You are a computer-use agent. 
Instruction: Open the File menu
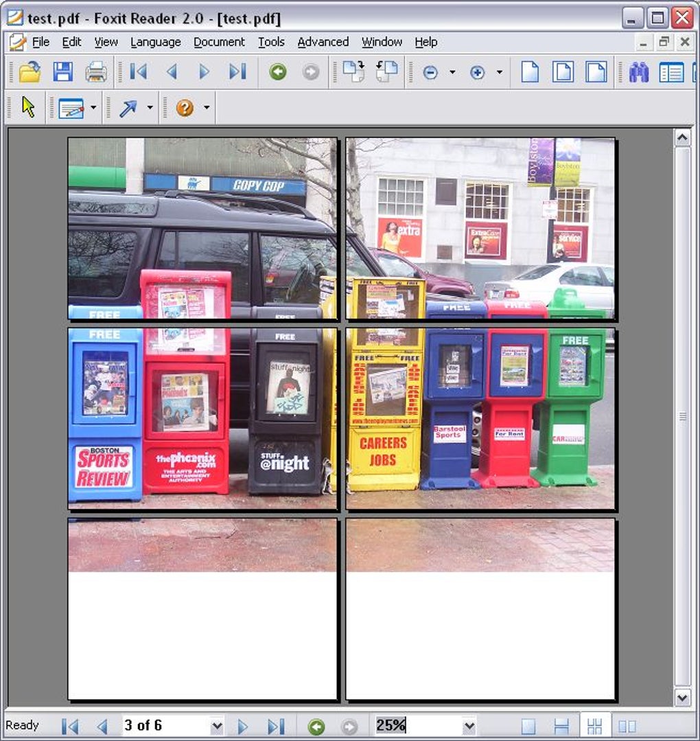(x=40, y=42)
